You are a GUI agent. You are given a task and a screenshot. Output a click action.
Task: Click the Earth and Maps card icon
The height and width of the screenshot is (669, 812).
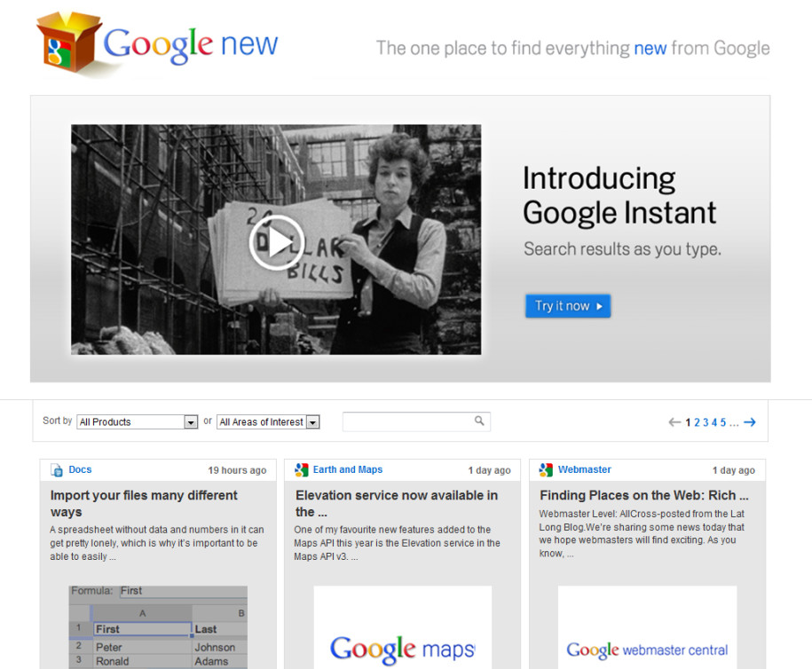[x=302, y=469]
